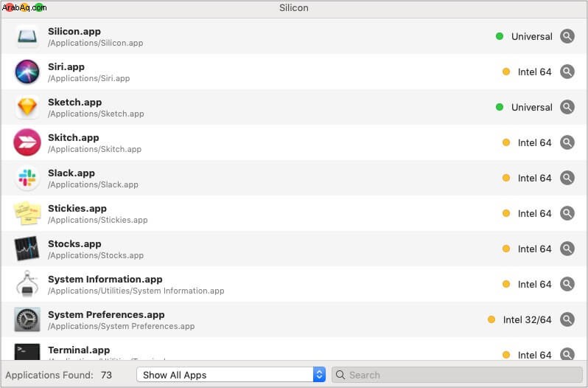Click the /Applications/Stickies.app path
This screenshot has width=588, height=388.
point(98,220)
